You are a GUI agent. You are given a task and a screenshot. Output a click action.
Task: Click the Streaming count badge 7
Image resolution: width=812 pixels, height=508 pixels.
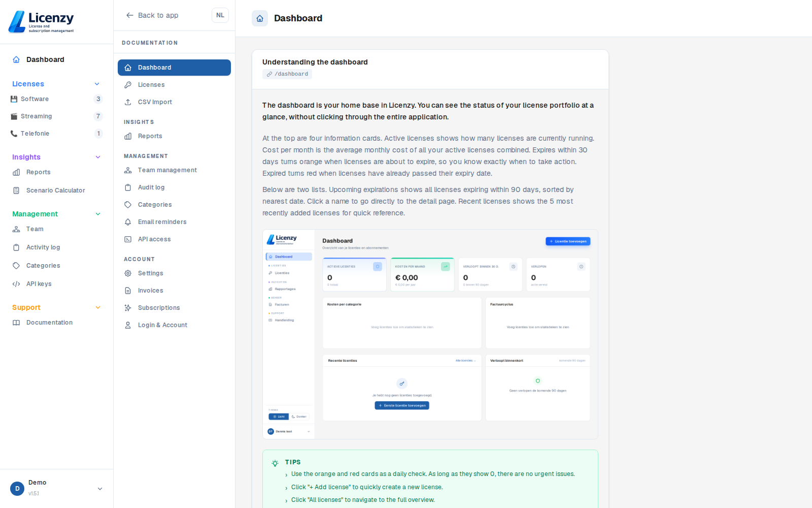point(98,116)
